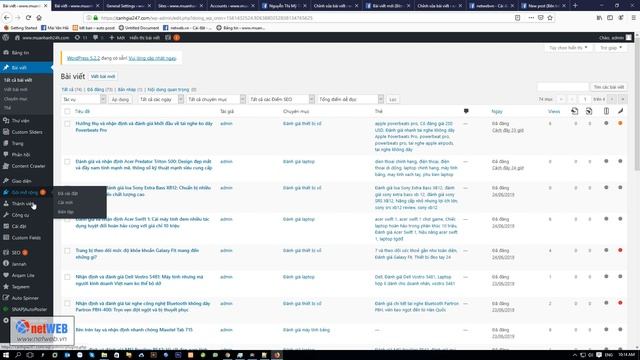
Task: Open Windows Start menu
Action: [x=6, y=355]
